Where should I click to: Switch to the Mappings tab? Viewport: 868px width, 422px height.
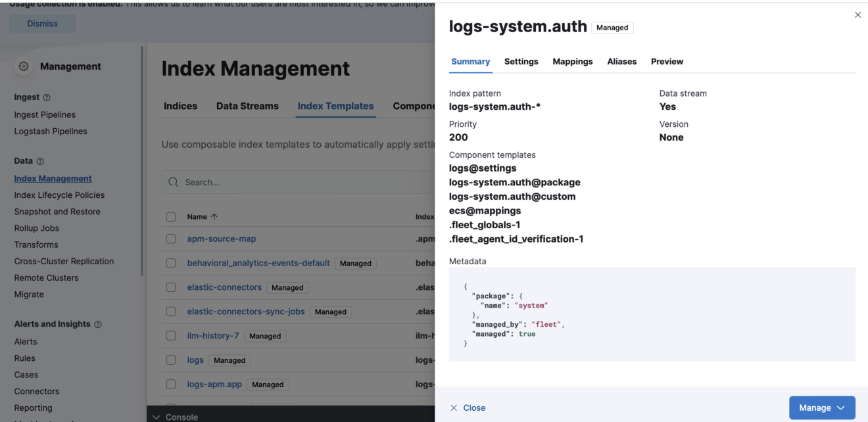[x=572, y=61]
